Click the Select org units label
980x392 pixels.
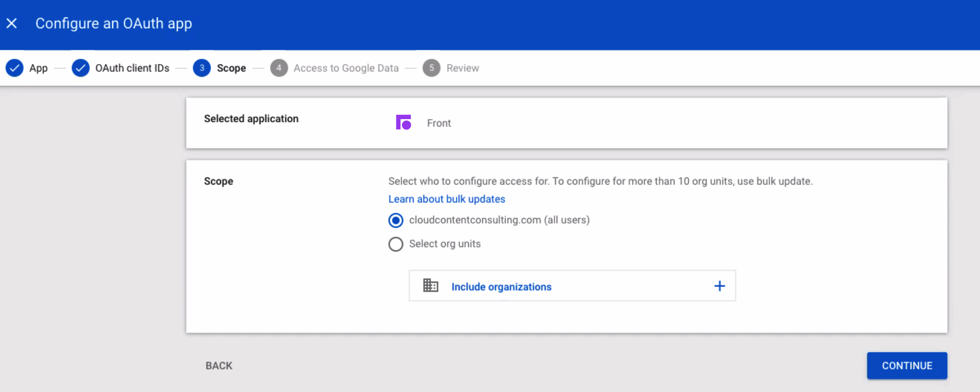pos(445,244)
